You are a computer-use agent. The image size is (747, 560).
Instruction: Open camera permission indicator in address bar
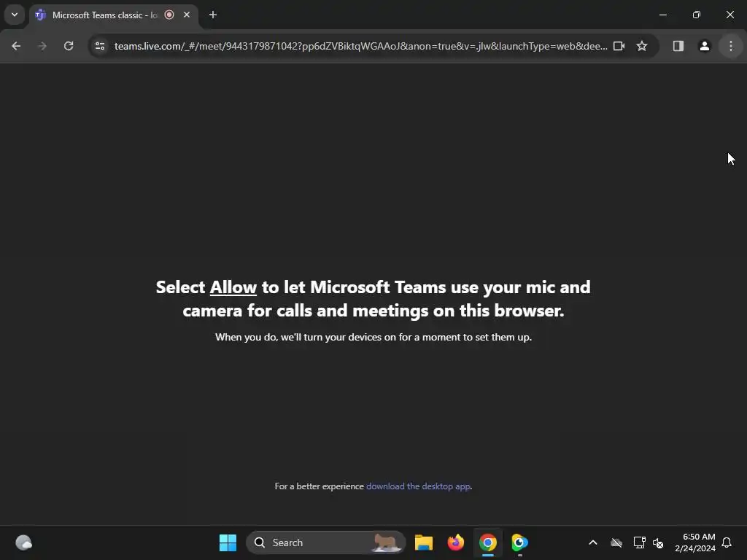click(x=619, y=46)
